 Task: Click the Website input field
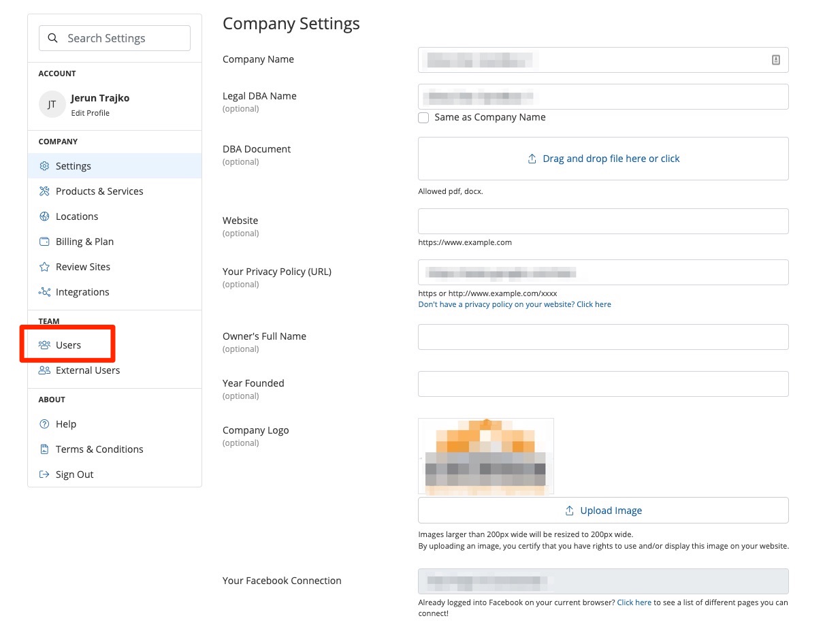(603, 221)
